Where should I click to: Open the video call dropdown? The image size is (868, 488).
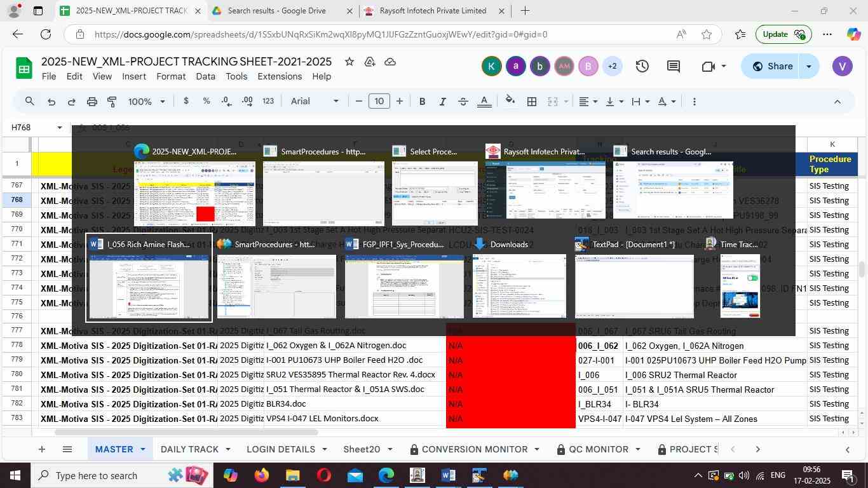click(723, 66)
